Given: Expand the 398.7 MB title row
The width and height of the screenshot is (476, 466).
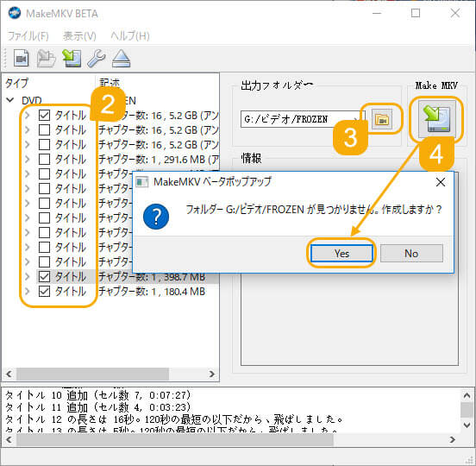Looking at the screenshot, I should click(x=28, y=276).
